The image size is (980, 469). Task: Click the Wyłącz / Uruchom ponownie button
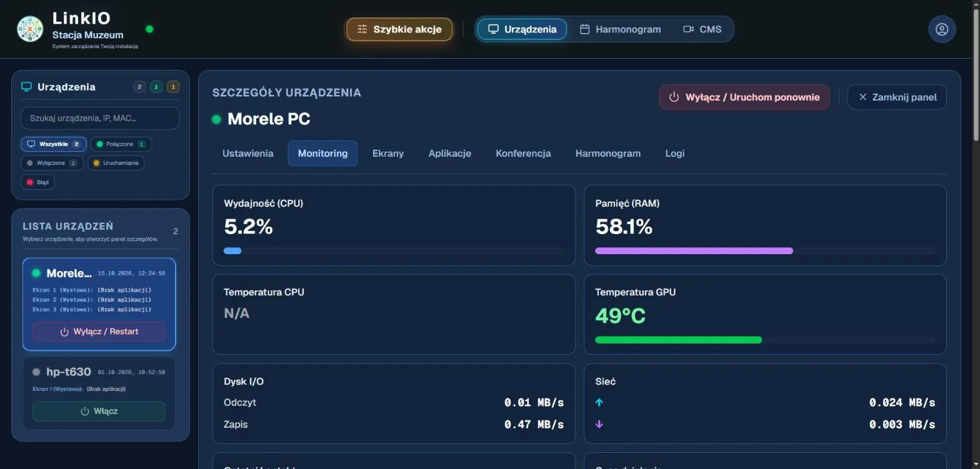coord(744,97)
